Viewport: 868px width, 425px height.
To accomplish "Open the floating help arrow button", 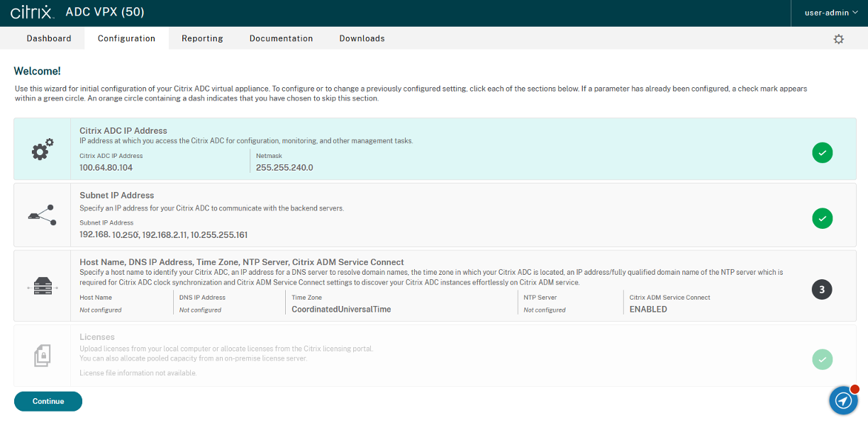I will click(x=843, y=400).
